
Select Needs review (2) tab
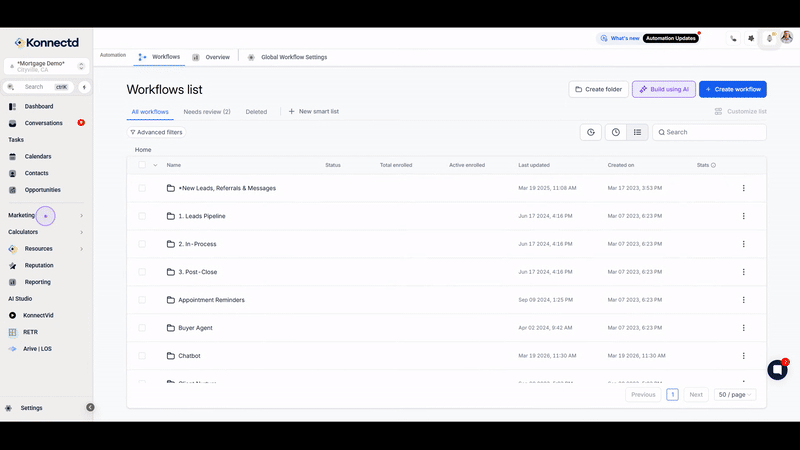207,112
